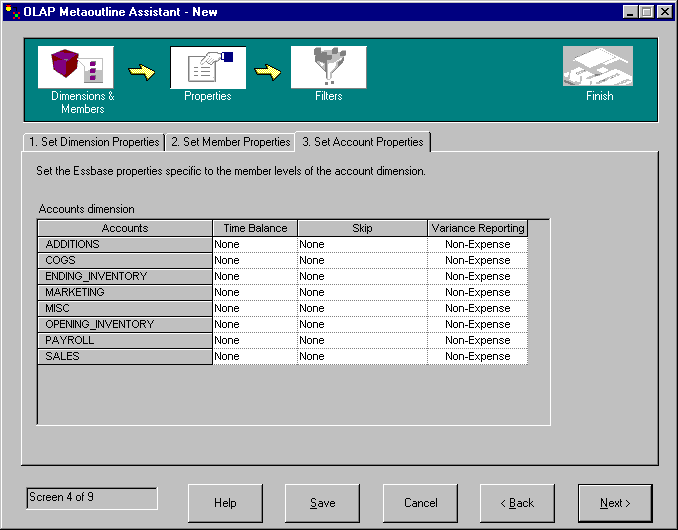Open Variance Reporting cell for ENDING_INVENTORY
Screen dimensions: 678x530
click(x=478, y=276)
